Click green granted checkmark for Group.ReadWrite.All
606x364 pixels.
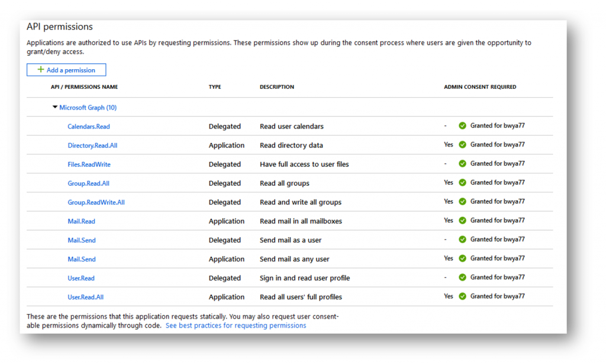point(462,201)
